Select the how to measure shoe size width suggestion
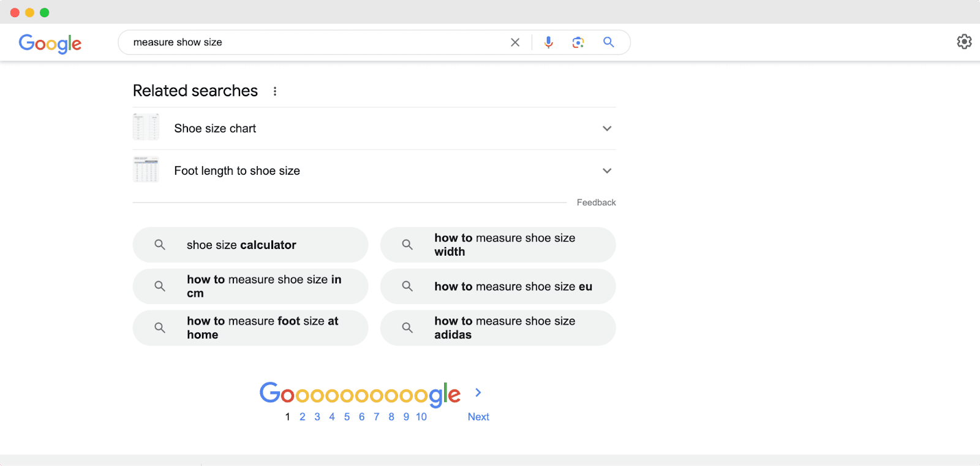980x466 pixels. [497, 245]
